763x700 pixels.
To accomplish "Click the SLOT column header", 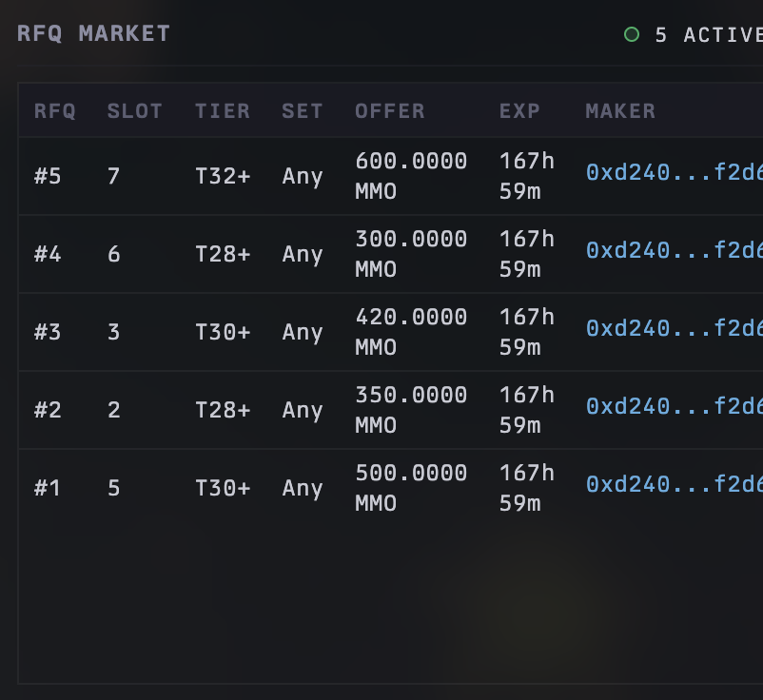I will (x=134, y=111).
